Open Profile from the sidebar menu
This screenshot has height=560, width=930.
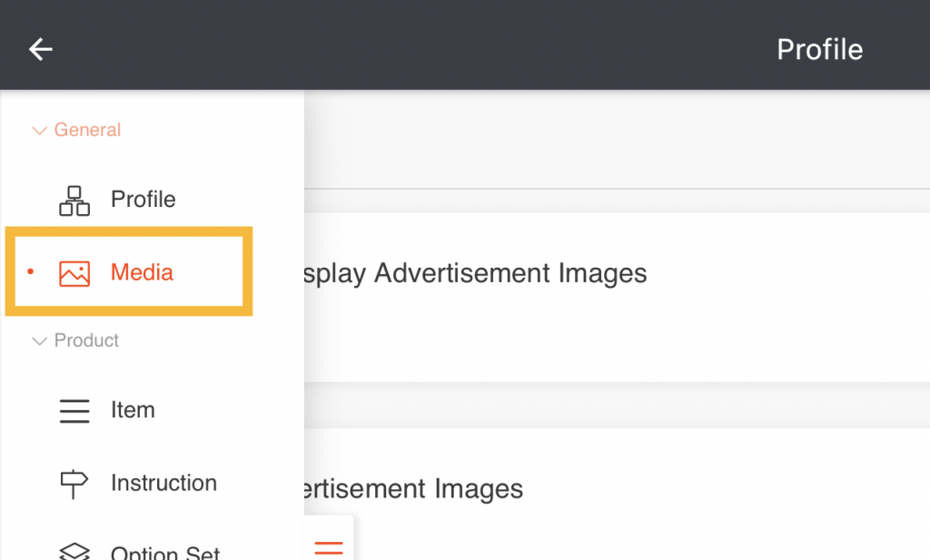pos(143,200)
